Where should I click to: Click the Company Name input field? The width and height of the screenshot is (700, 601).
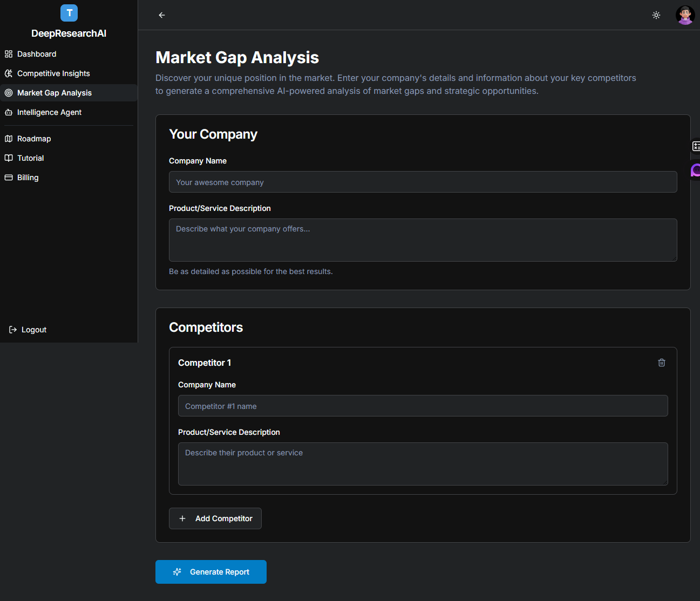click(423, 182)
